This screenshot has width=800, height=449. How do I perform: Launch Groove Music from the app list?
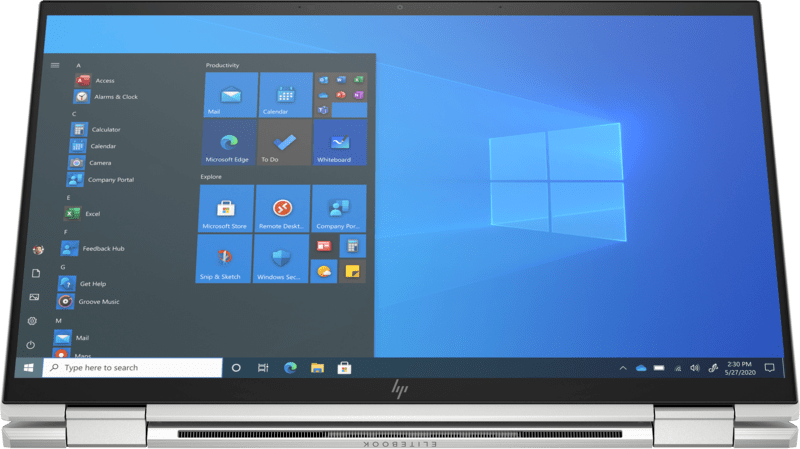click(88, 302)
